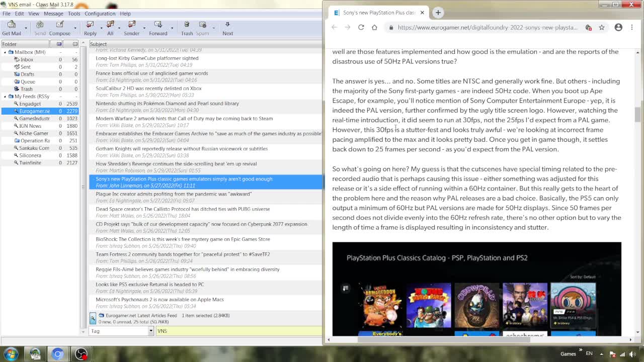Viewport: 644px width, 362px height.
Task: Click the Forward message icon
Action: [x=158, y=28]
